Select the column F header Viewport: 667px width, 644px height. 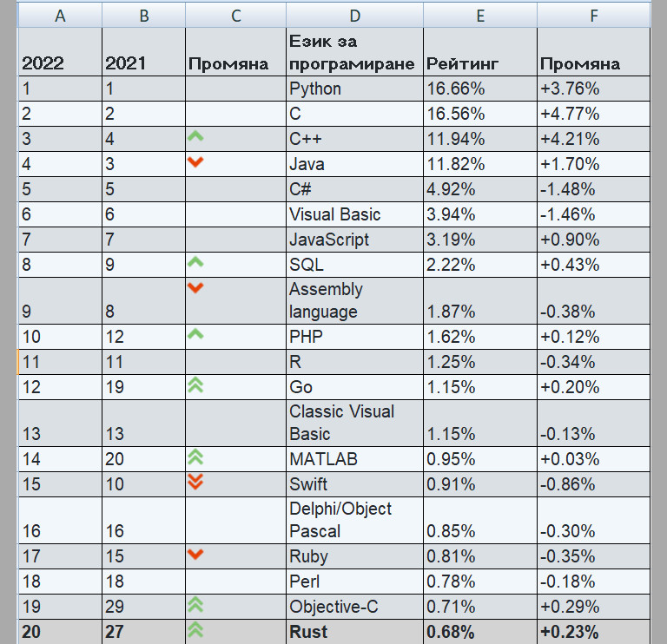[x=593, y=15]
